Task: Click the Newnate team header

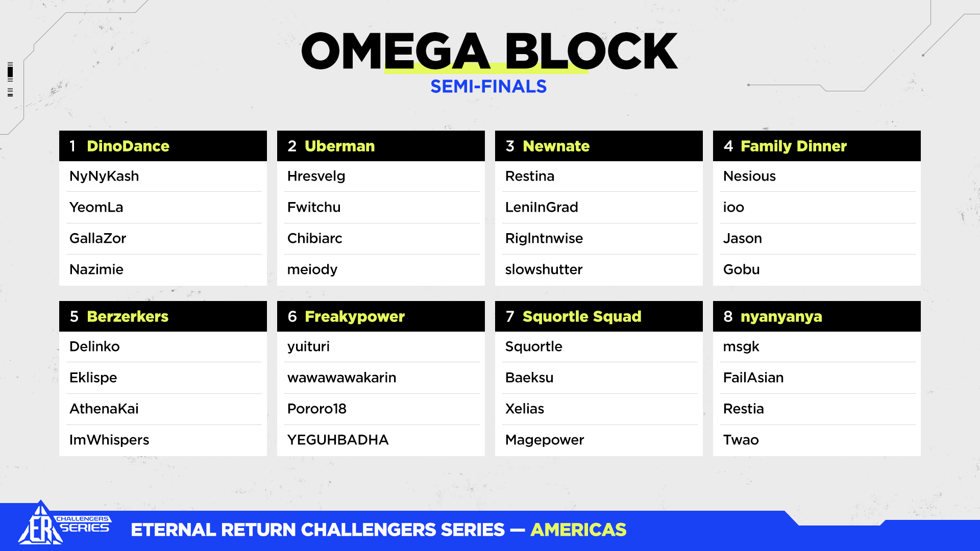Action: click(x=599, y=146)
